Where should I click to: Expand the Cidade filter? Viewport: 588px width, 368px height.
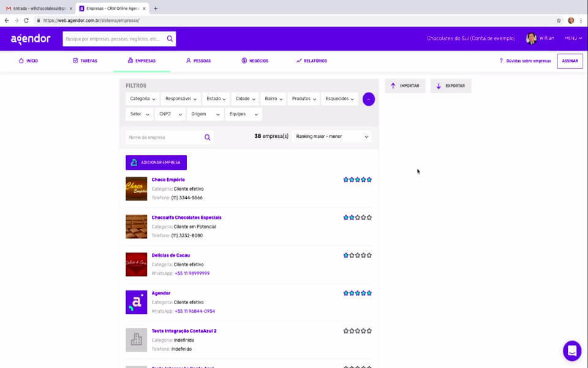coord(245,99)
